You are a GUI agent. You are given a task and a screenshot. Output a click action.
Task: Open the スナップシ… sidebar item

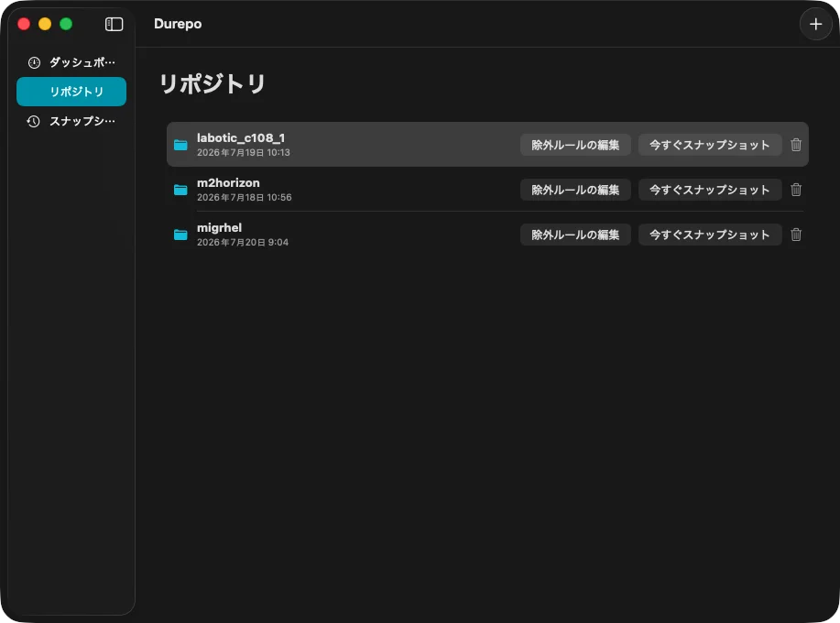point(71,121)
